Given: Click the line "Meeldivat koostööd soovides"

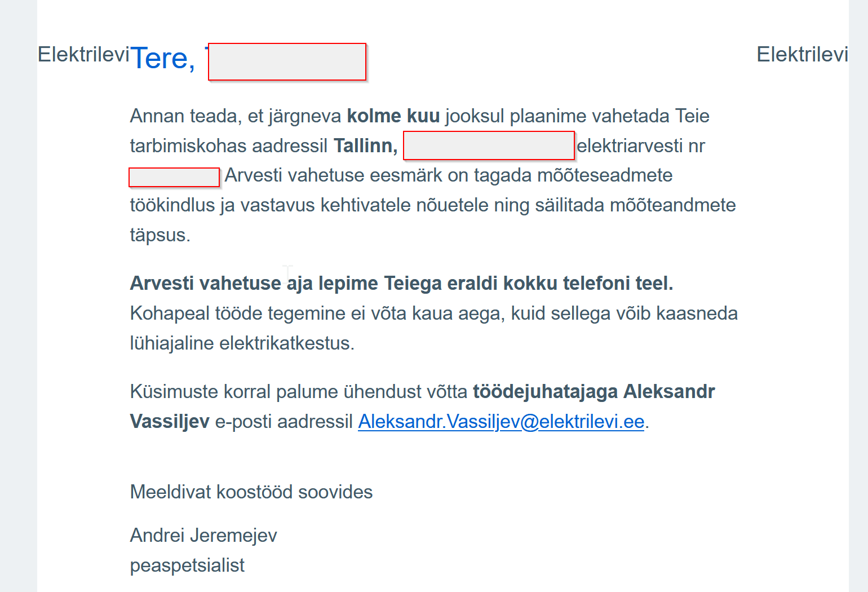Looking at the screenshot, I should [251, 492].
